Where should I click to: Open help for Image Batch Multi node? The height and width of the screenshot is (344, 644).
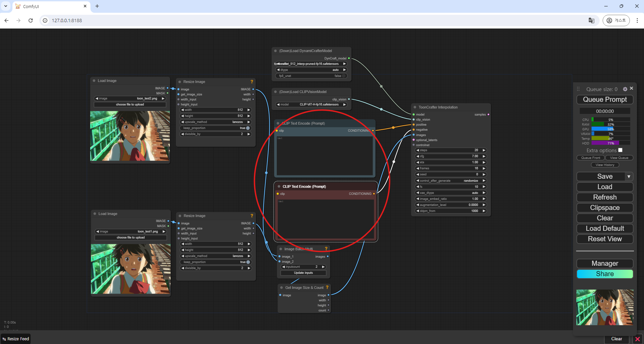pos(326,249)
